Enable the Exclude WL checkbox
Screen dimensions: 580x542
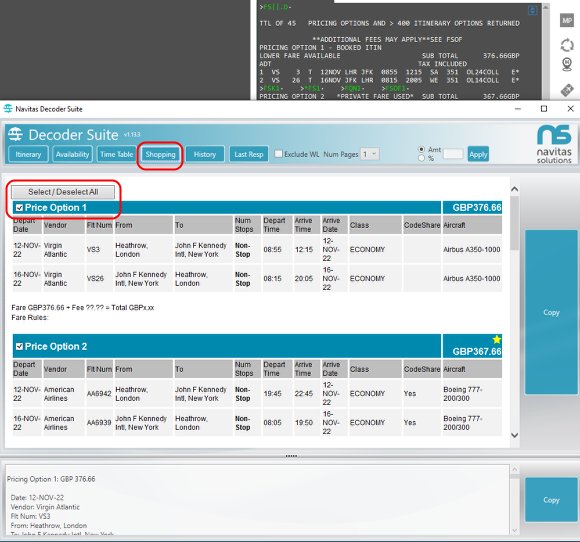[x=279, y=154]
